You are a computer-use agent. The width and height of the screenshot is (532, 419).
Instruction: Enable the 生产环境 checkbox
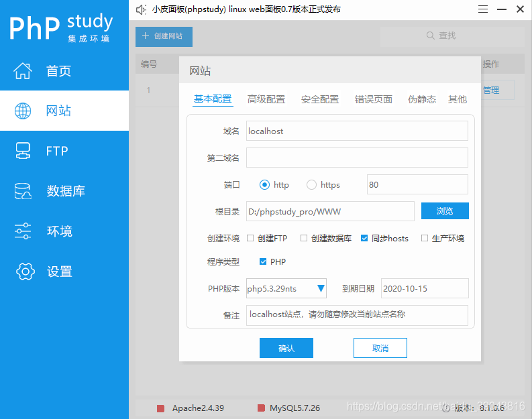pos(425,238)
